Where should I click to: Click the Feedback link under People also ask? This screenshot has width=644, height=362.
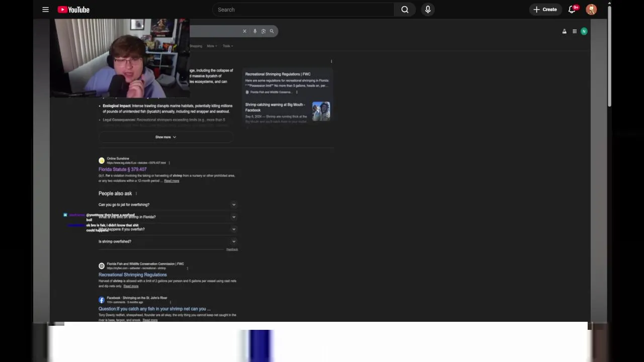(x=232, y=249)
